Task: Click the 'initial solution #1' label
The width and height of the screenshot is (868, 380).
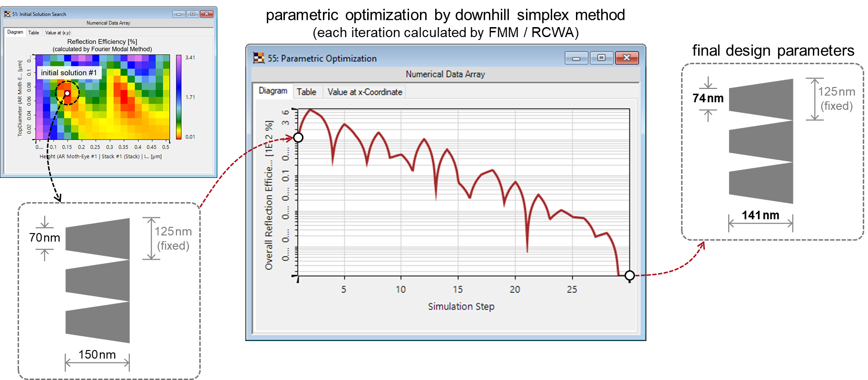Action: (x=68, y=73)
